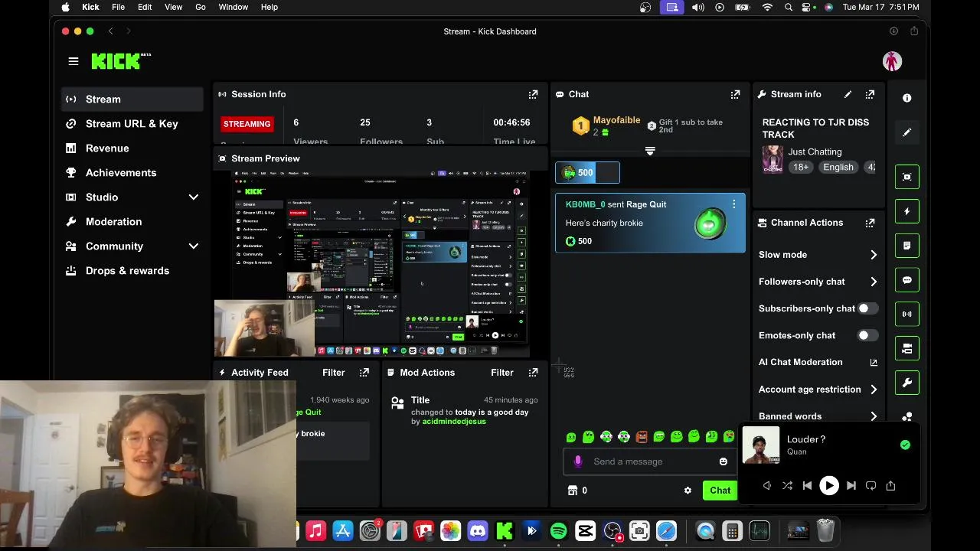Skip to next track in music player
Viewport: 980px width, 551px height.
(851, 486)
